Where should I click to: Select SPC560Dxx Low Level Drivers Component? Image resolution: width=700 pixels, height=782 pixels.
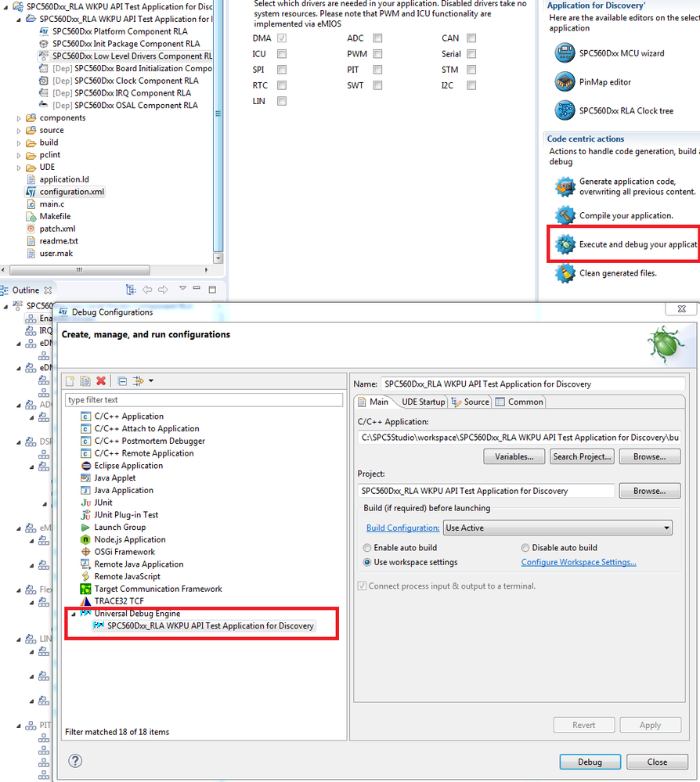click(x=126, y=56)
